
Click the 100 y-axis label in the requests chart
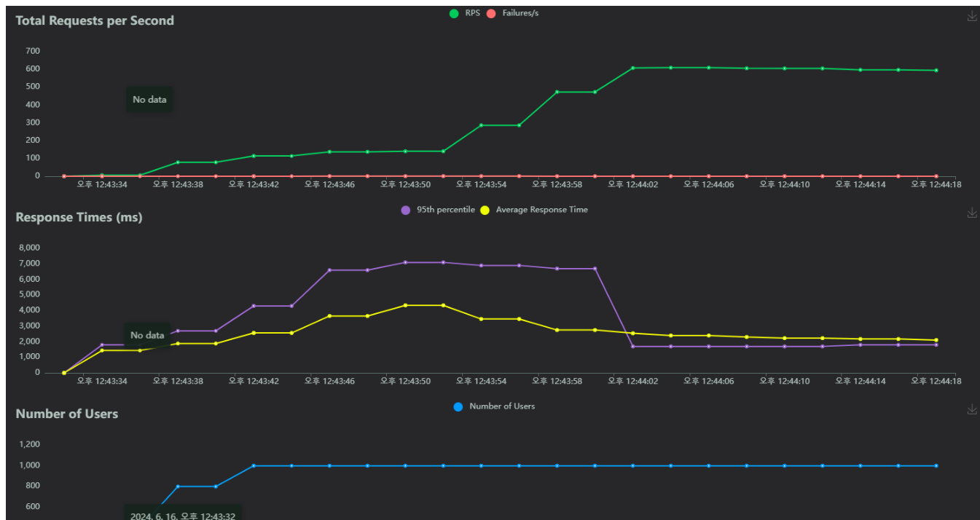coord(32,158)
